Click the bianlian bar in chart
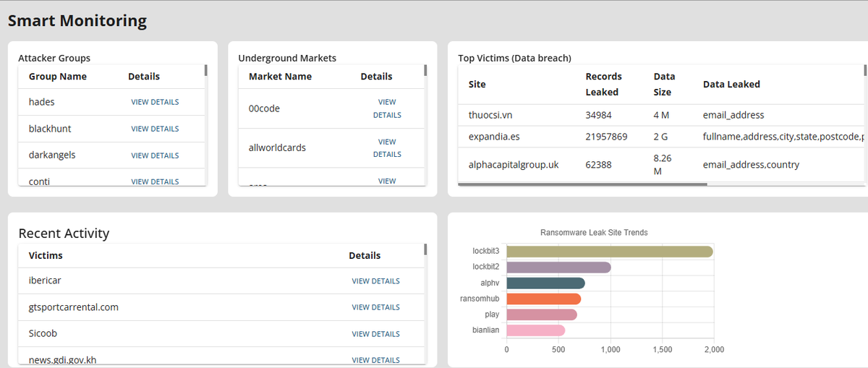The height and width of the screenshot is (368, 868). [x=535, y=330]
